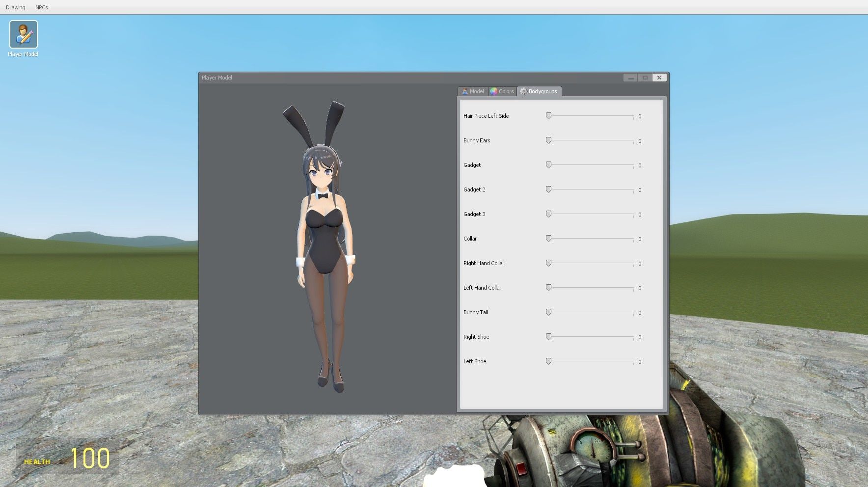Click the Right Hand Collar slider handle
This screenshot has width=868, height=487.
tap(548, 263)
